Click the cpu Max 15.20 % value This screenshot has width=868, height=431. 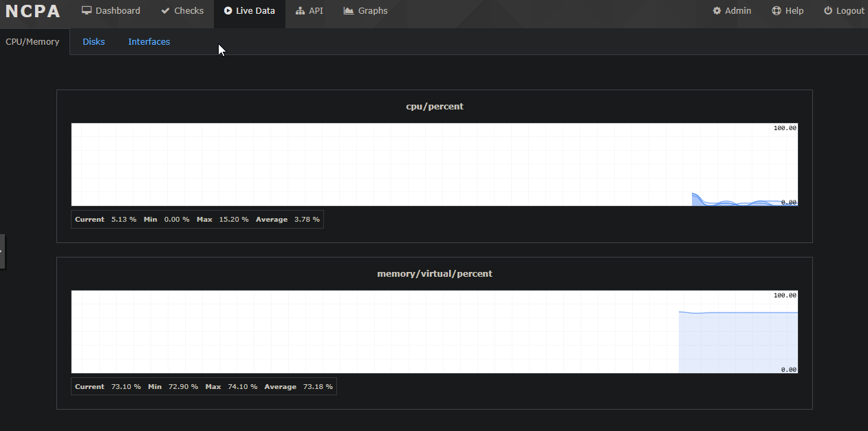234,220
